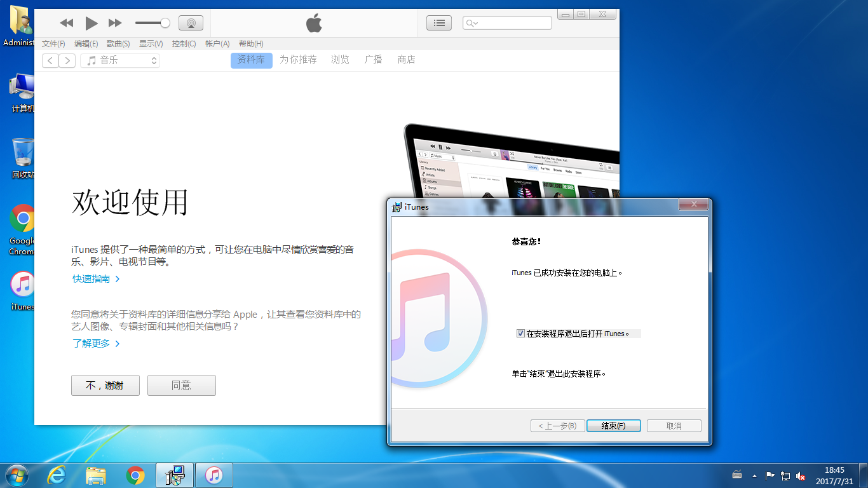Close the iTunes installer dialog
The image size is (868, 488).
(x=693, y=205)
